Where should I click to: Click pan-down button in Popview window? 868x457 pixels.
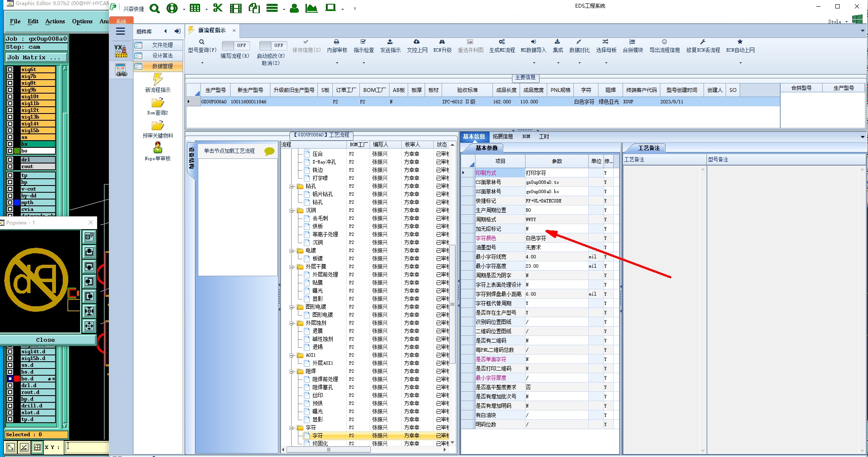89,267
